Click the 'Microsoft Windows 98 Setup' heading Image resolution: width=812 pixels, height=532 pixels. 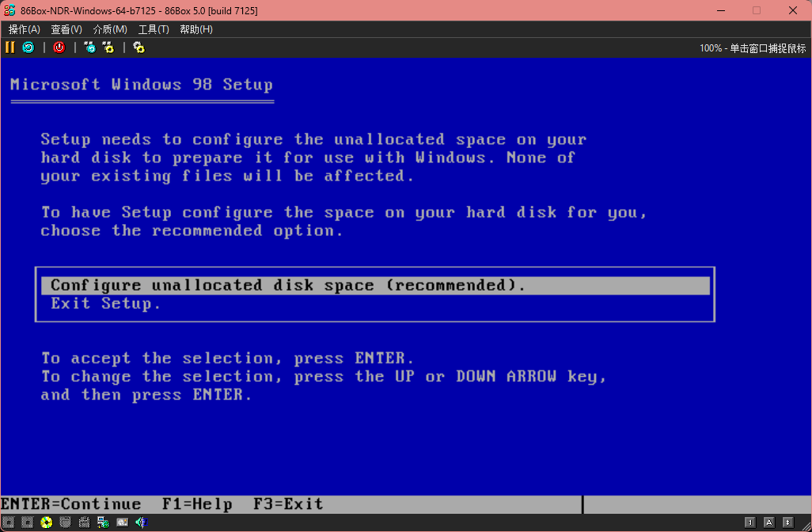click(x=142, y=85)
